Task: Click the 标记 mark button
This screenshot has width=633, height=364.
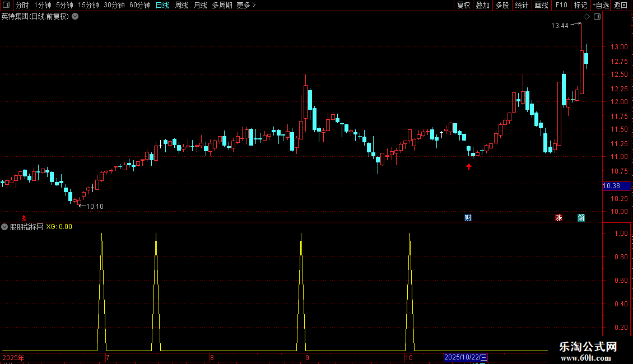Action: [580, 5]
